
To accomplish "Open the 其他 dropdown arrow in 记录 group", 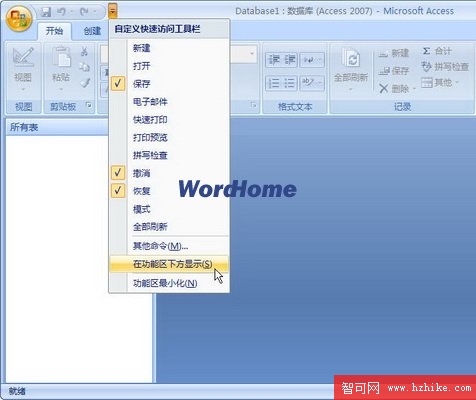I will click(457, 82).
